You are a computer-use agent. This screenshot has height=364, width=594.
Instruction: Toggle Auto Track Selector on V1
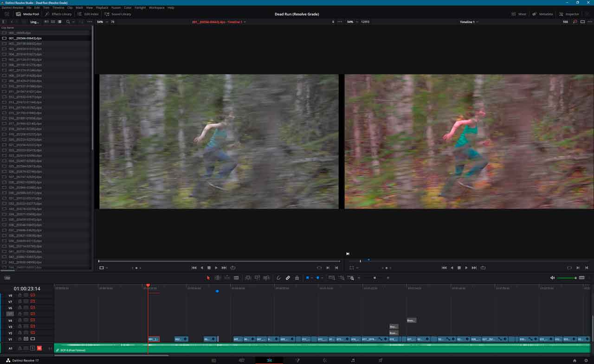click(x=26, y=339)
